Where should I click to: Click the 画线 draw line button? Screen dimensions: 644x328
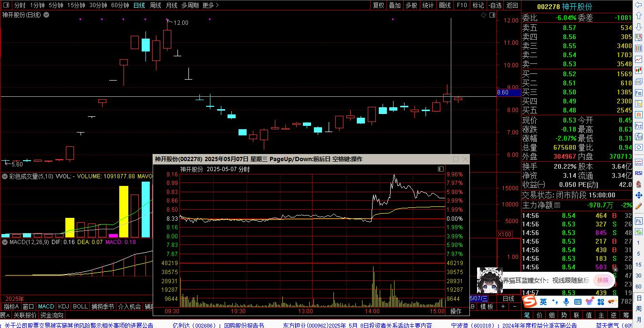click(x=445, y=5)
